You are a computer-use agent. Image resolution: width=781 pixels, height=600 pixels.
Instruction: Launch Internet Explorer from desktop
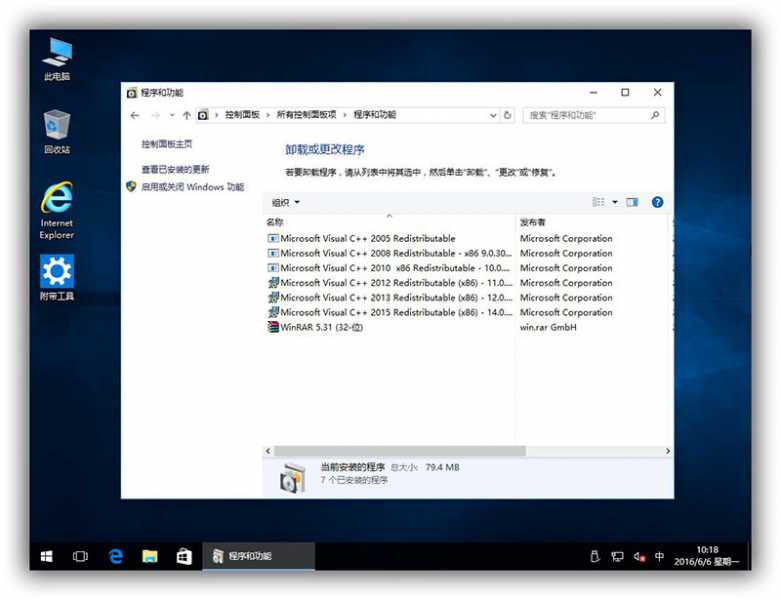57,211
